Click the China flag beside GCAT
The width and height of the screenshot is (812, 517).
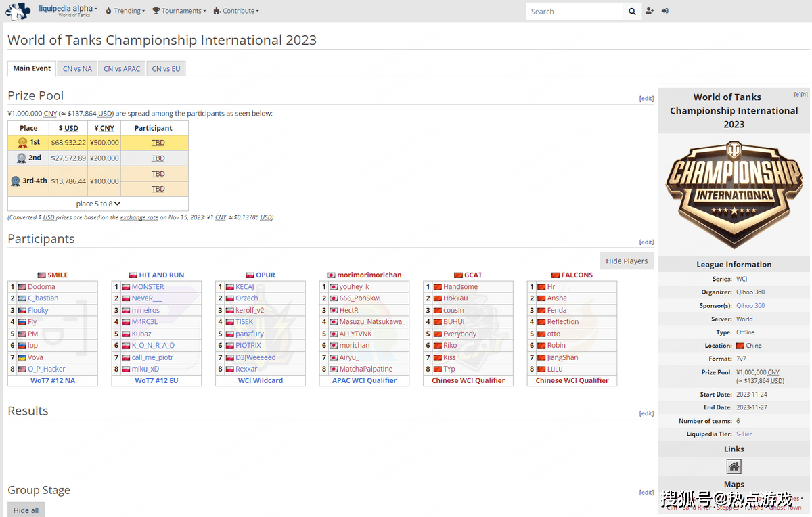[458, 275]
